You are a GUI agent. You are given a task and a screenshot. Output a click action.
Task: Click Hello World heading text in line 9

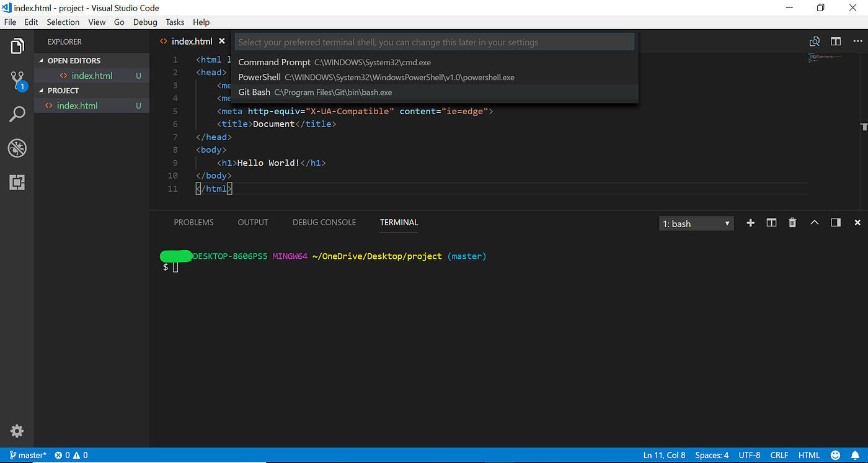[x=268, y=163]
